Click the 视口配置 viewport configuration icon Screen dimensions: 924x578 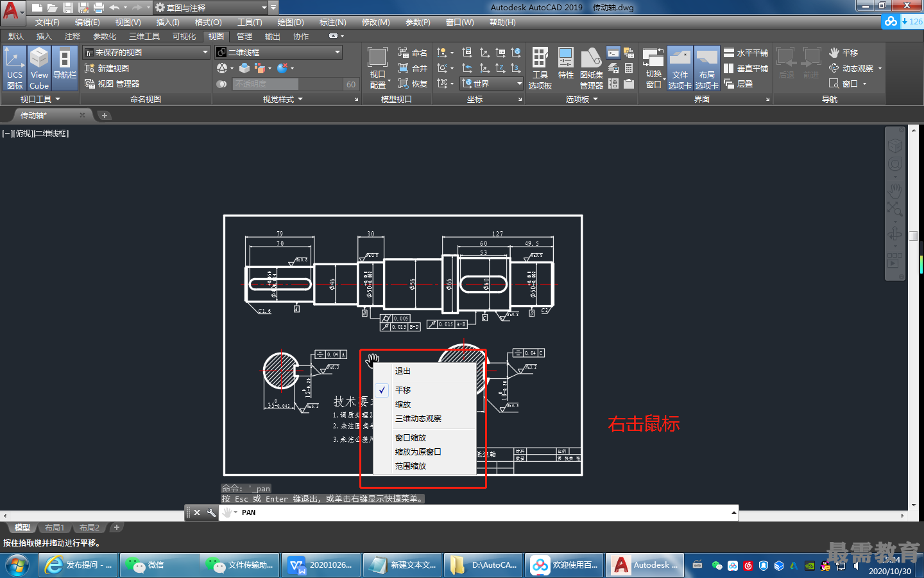pyautogui.click(x=377, y=68)
